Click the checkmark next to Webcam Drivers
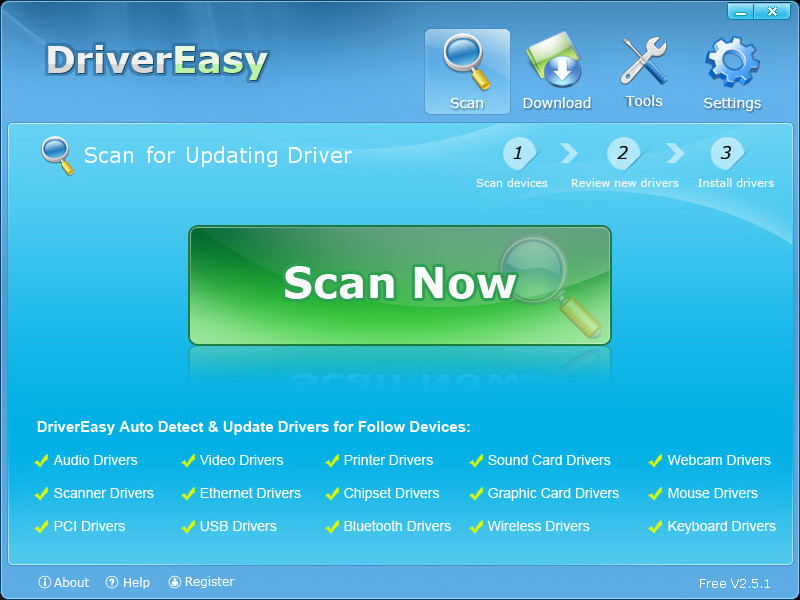Viewport: 800px width, 600px height. (656, 461)
